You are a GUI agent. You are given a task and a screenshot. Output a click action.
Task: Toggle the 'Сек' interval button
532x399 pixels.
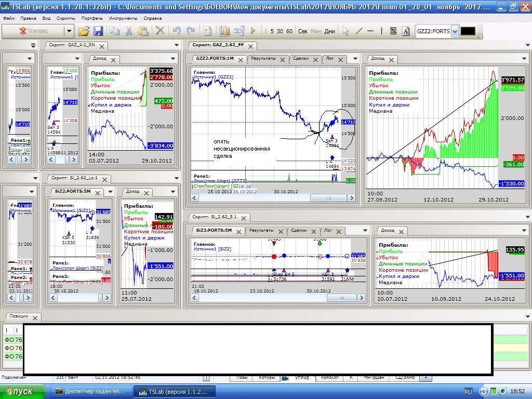(303, 31)
